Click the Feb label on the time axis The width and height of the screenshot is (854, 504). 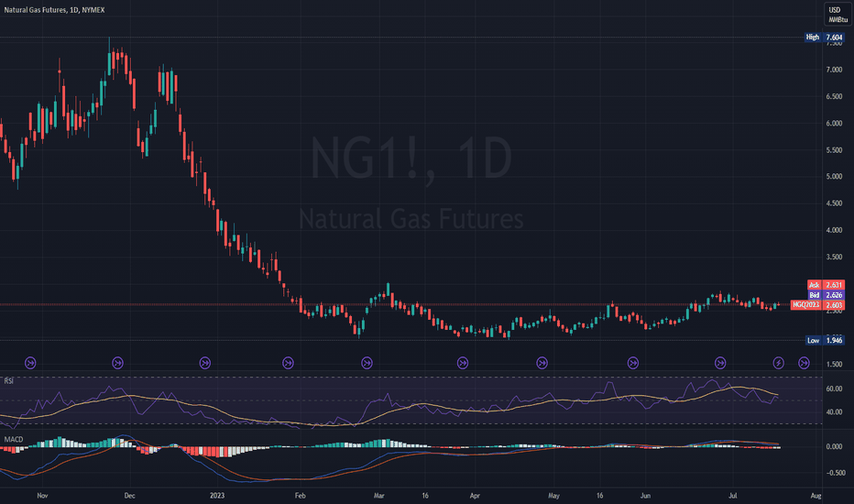click(301, 496)
